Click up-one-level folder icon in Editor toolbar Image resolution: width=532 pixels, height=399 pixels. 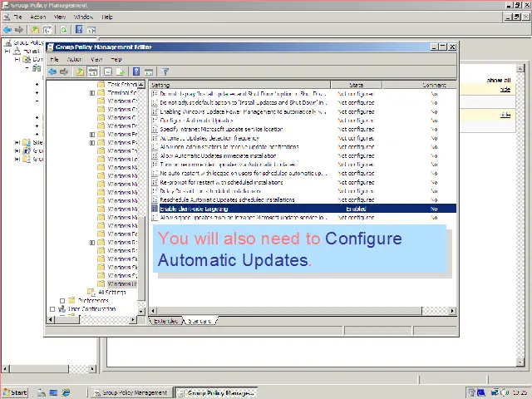pos(80,71)
